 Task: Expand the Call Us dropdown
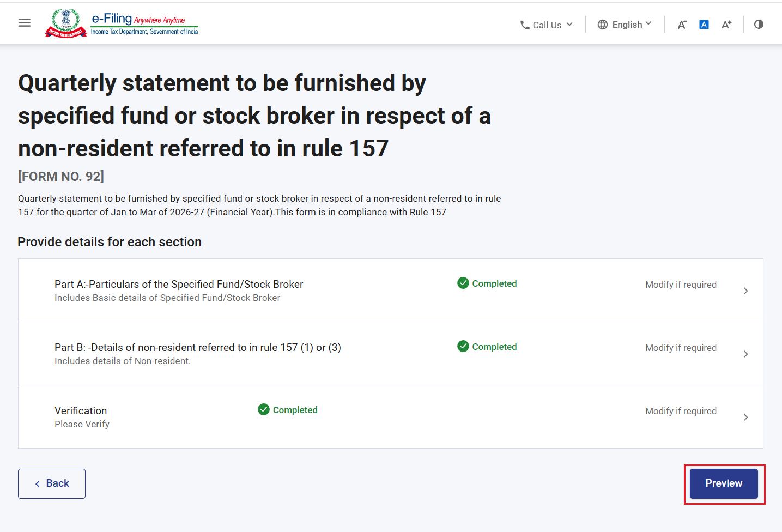coord(547,25)
